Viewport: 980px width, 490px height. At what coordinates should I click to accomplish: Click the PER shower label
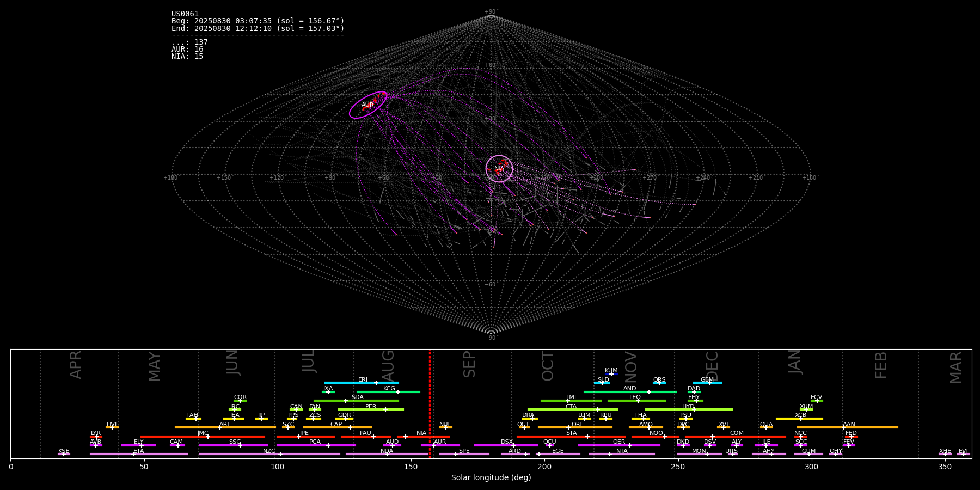tap(371, 407)
